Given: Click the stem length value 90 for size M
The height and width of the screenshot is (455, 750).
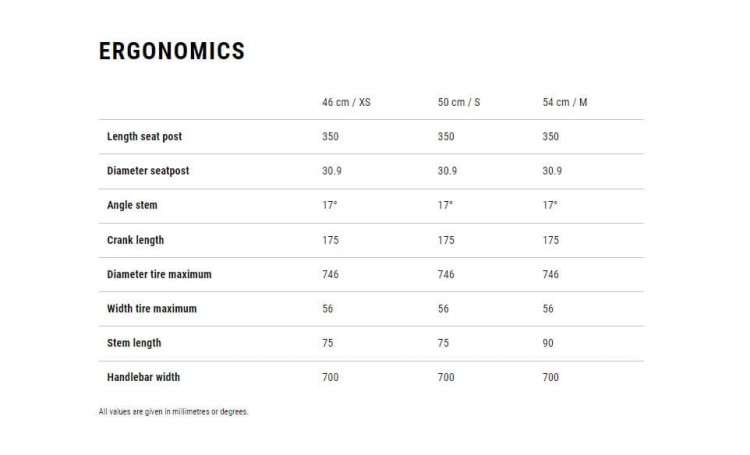Looking at the screenshot, I should point(548,343).
